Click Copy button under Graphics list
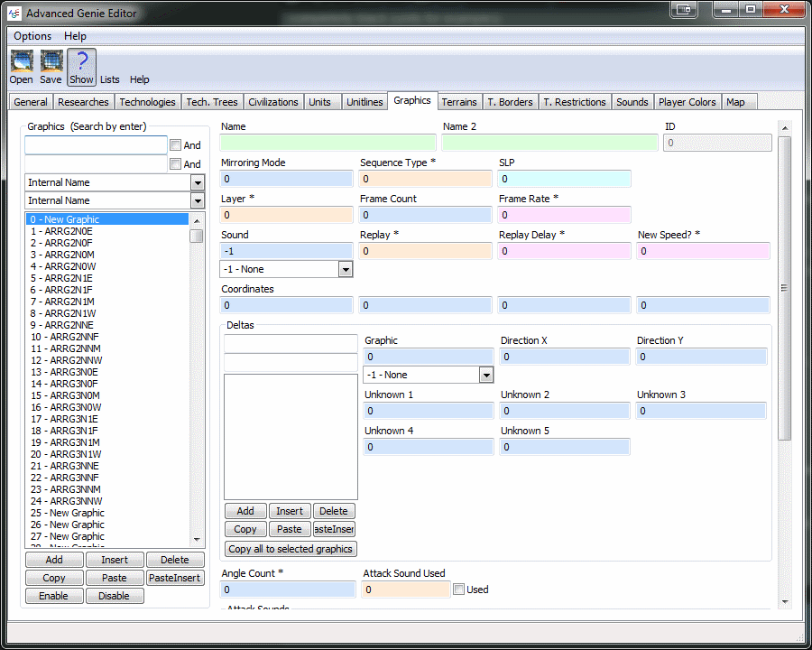 click(54, 578)
